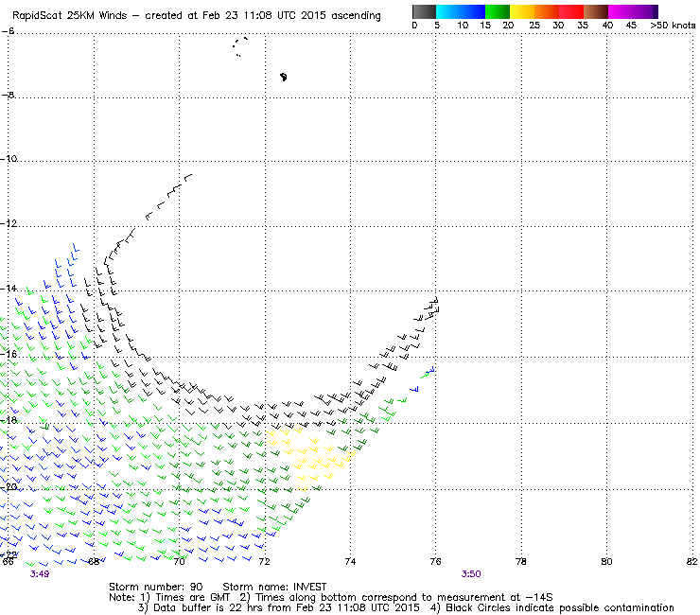Screen dimensions: 700x615
Task: Click the '80' longitude axis label
Action: (606, 562)
